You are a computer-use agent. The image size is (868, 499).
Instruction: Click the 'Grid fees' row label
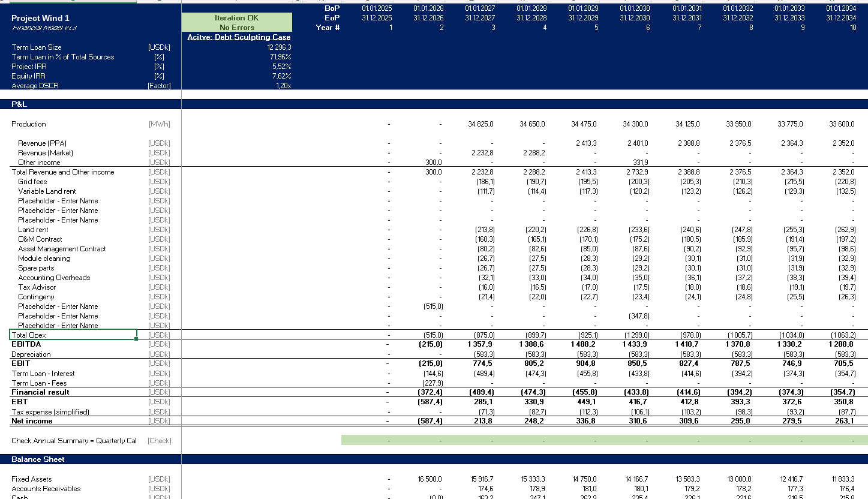pos(32,182)
